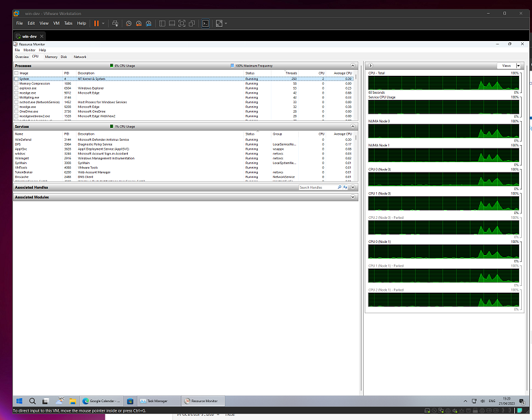Switch to the Memory tab

coord(51,57)
